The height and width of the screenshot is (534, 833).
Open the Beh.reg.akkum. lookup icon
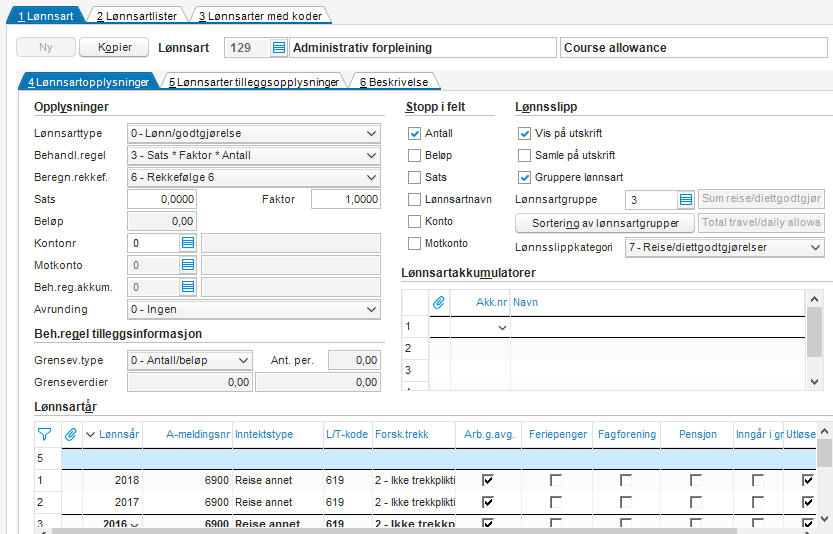point(187,287)
